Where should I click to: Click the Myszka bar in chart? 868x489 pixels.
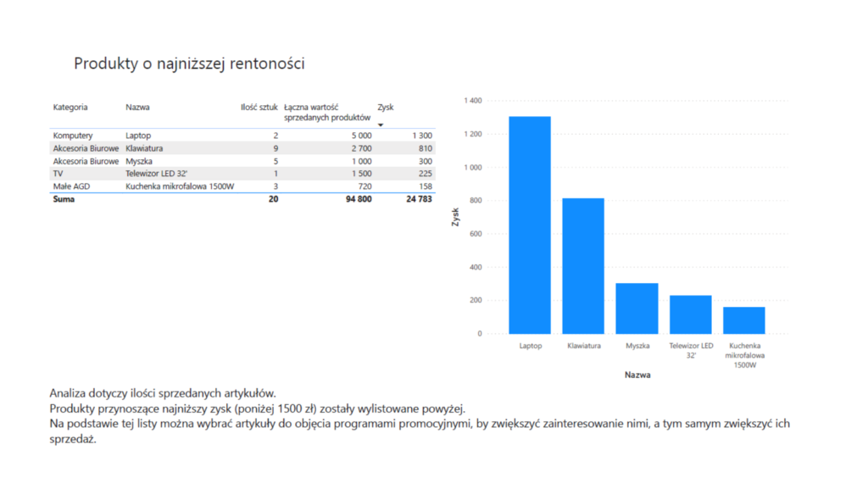click(x=637, y=308)
